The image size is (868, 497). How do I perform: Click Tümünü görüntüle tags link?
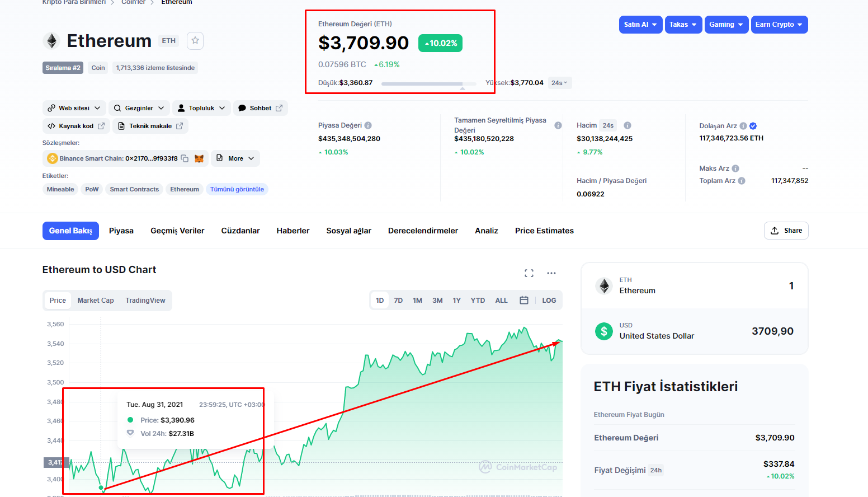pos(237,189)
